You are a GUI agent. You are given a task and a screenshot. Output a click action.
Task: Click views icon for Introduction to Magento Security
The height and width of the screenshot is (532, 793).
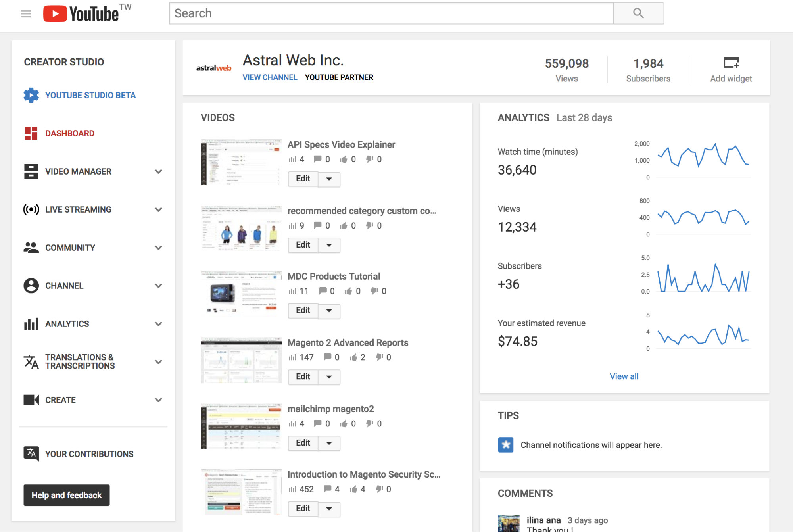292,490
